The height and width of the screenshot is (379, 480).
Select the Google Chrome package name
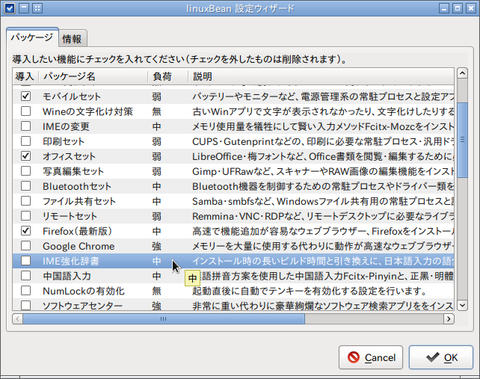pos(79,246)
